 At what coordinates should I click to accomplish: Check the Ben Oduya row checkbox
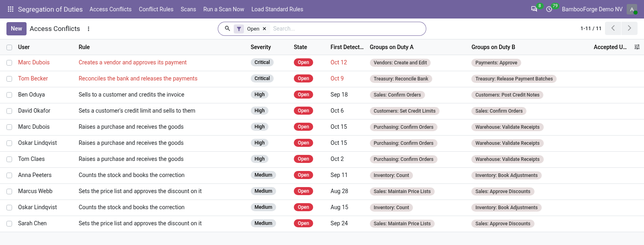[x=9, y=95]
